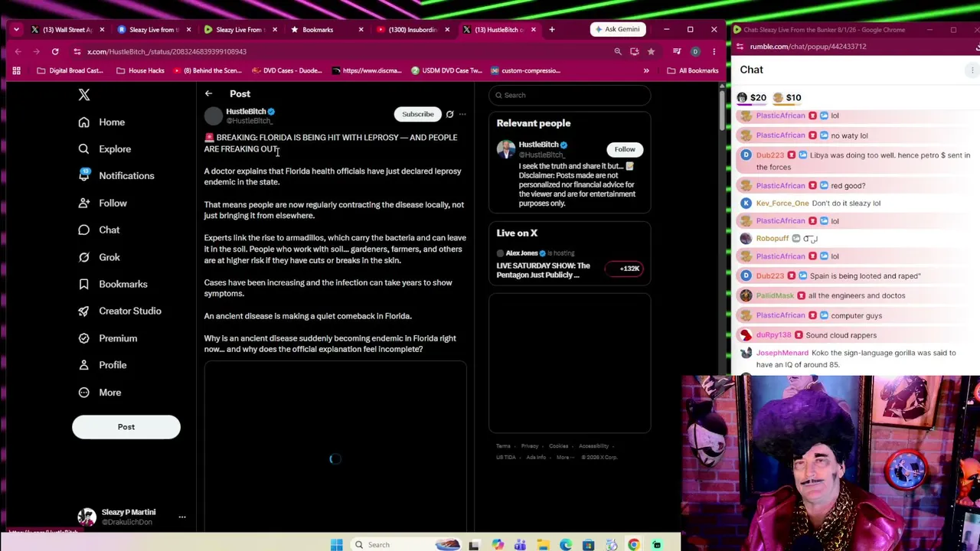The height and width of the screenshot is (551, 980).
Task: Open more options for the HustleBitch post
Action: click(462, 114)
